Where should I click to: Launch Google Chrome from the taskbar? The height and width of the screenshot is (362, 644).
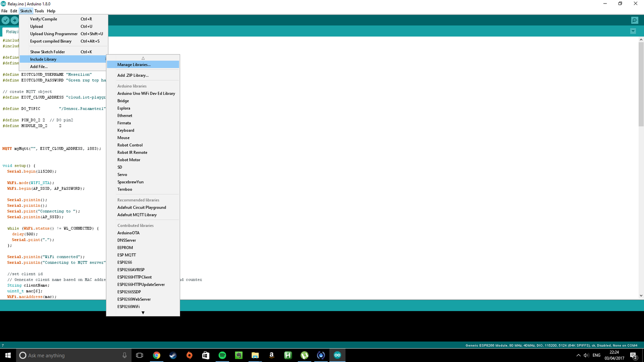click(156, 355)
